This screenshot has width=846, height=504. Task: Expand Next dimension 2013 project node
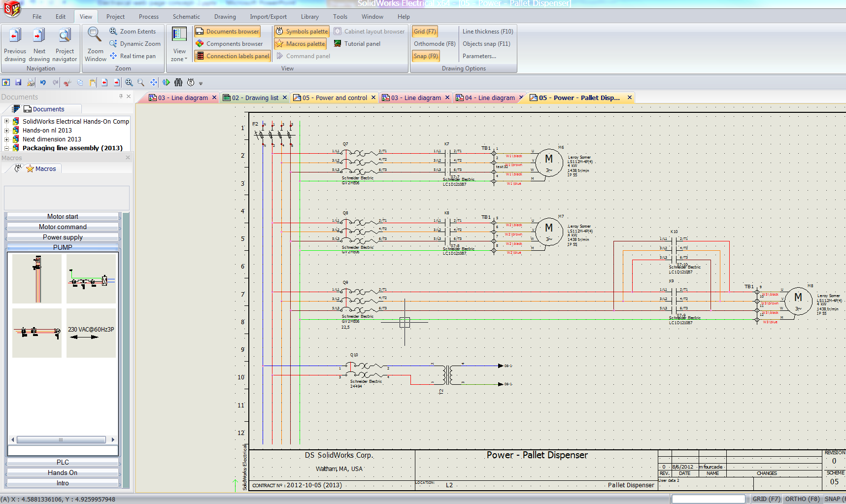(6, 139)
